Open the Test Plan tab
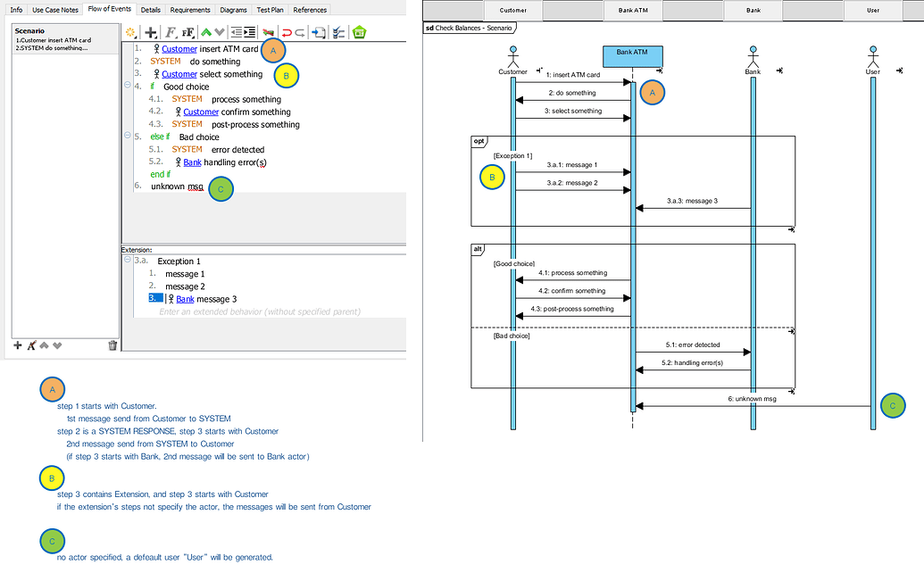This screenshot has width=924, height=581. click(x=270, y=10)
